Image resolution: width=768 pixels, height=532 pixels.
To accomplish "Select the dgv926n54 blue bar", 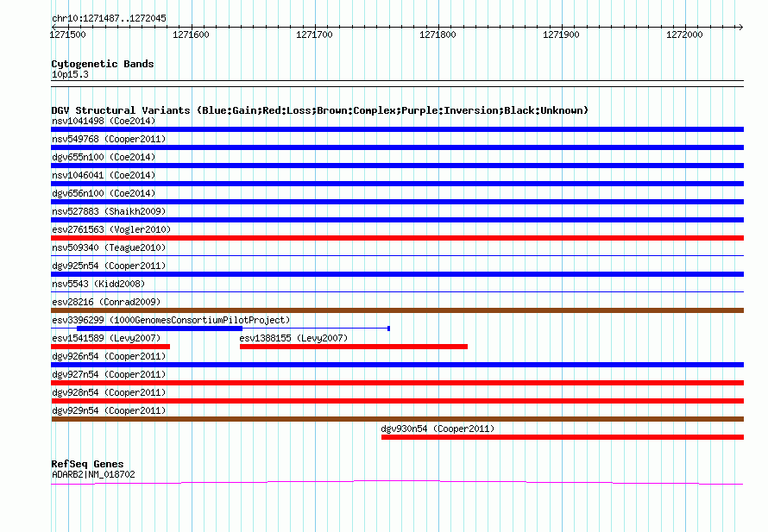I will tap(397, 365).
